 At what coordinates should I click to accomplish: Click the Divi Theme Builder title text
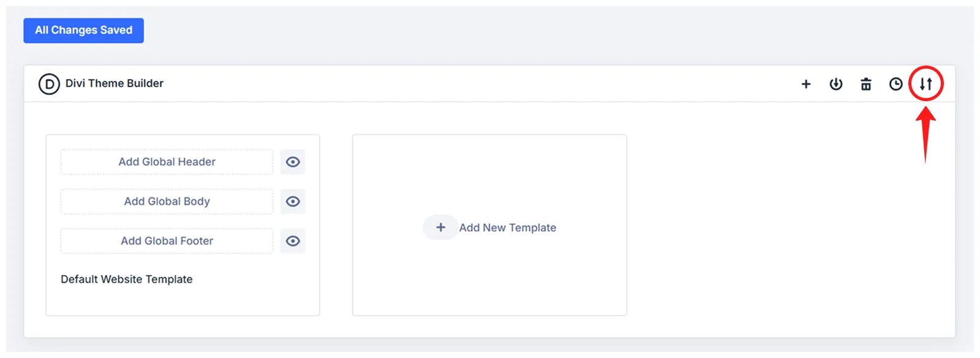(115, 83)
